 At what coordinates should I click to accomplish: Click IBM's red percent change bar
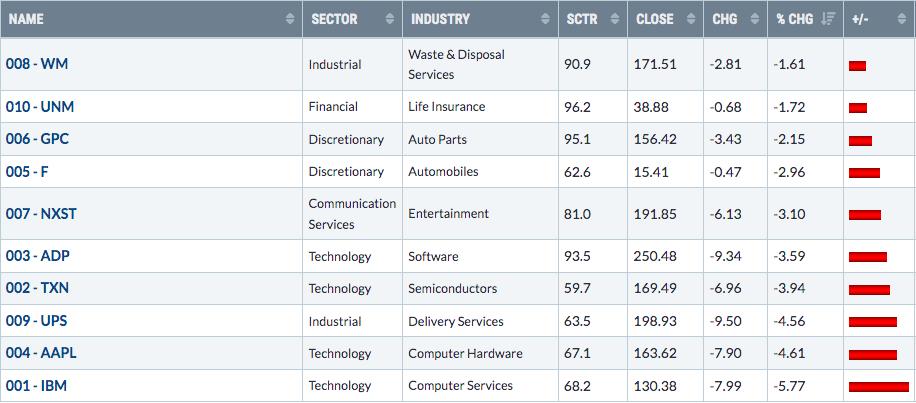click(x=879, y=387)
